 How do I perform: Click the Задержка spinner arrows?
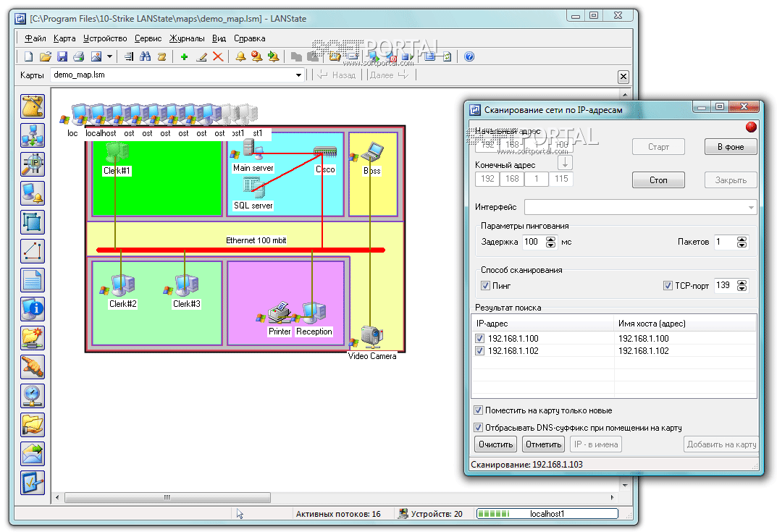pos(550,242)
